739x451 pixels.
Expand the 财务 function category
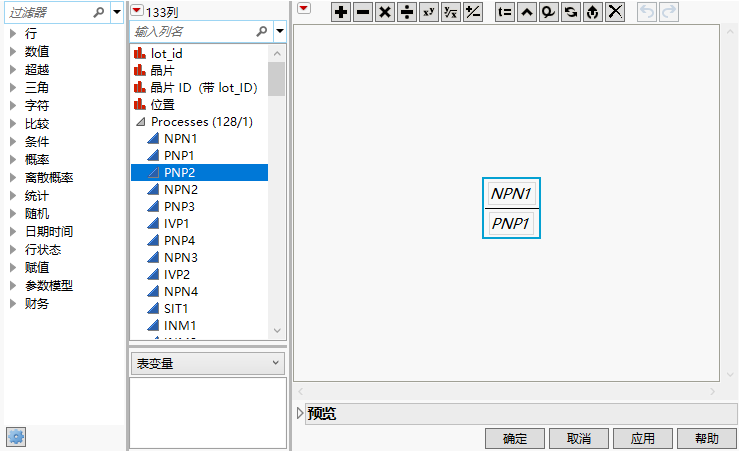(13, 303)
